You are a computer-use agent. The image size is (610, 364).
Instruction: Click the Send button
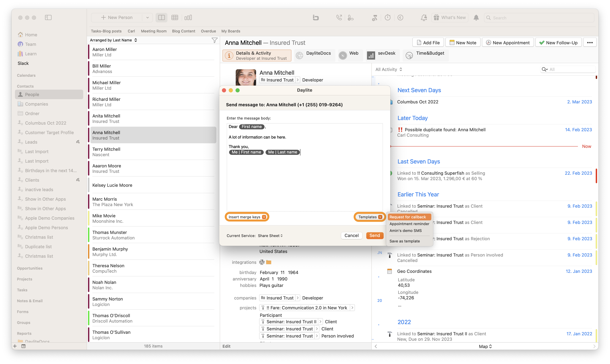tap(374, 235)
